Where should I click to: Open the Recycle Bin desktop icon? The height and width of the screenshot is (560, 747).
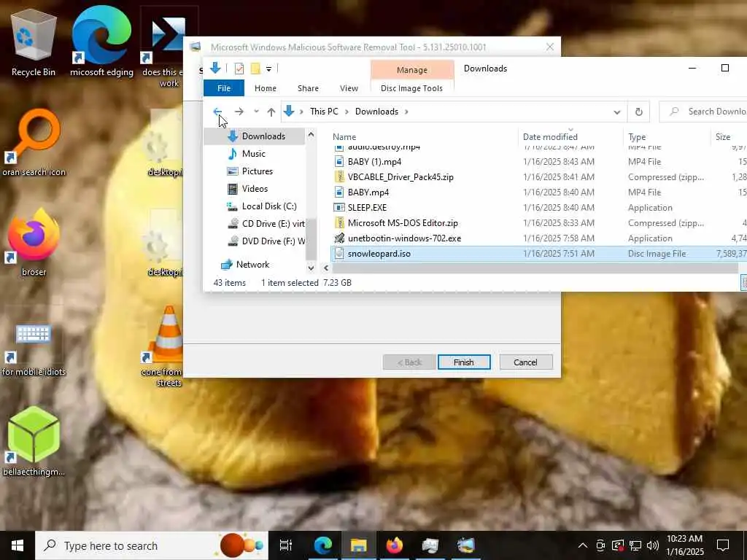pos(34,43)
